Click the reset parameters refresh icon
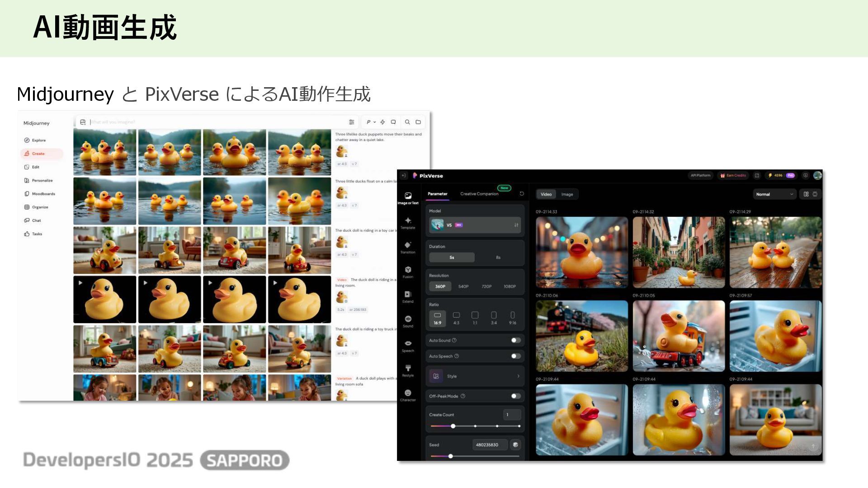This screenshot has height=488, width=868. (x=522, y=194)
